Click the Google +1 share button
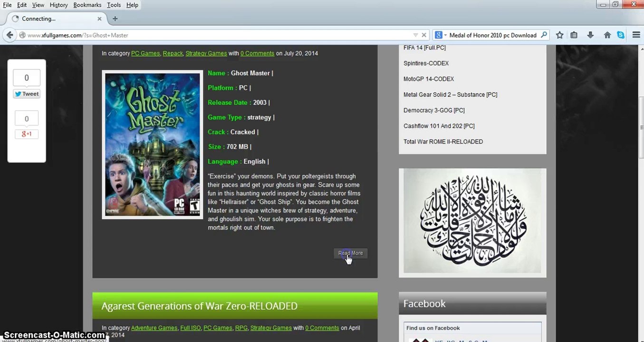 click(27, 134)
